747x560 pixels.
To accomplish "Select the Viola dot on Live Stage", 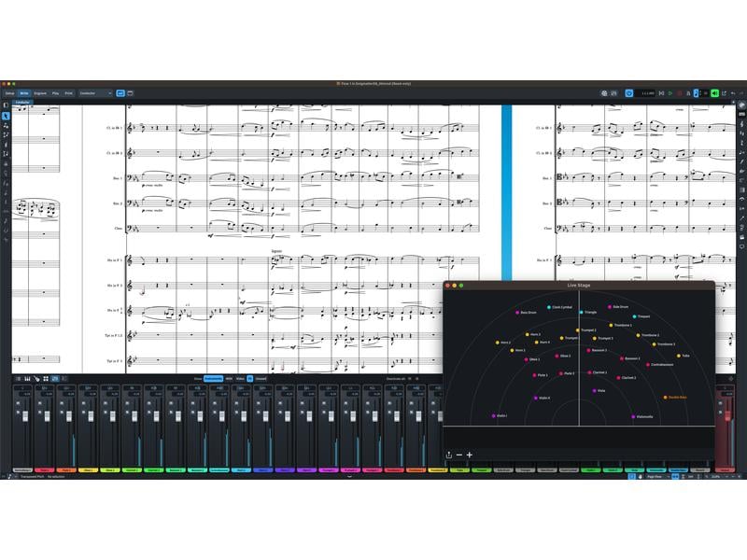I will (595, 390).
